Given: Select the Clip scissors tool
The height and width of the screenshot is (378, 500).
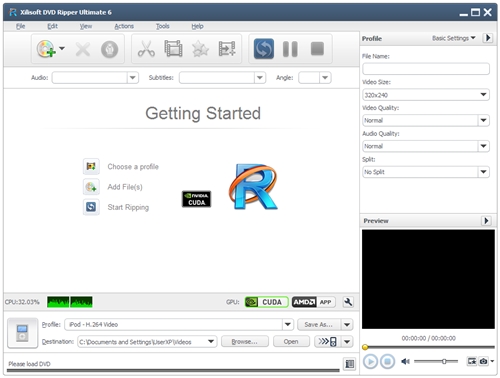Looking at the screenshot, I should point(146,49).
